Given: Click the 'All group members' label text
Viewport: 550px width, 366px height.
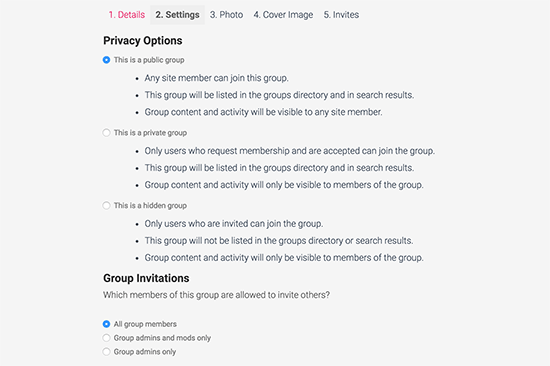Looking at the screenshot, I should click(x=145, y=324).
